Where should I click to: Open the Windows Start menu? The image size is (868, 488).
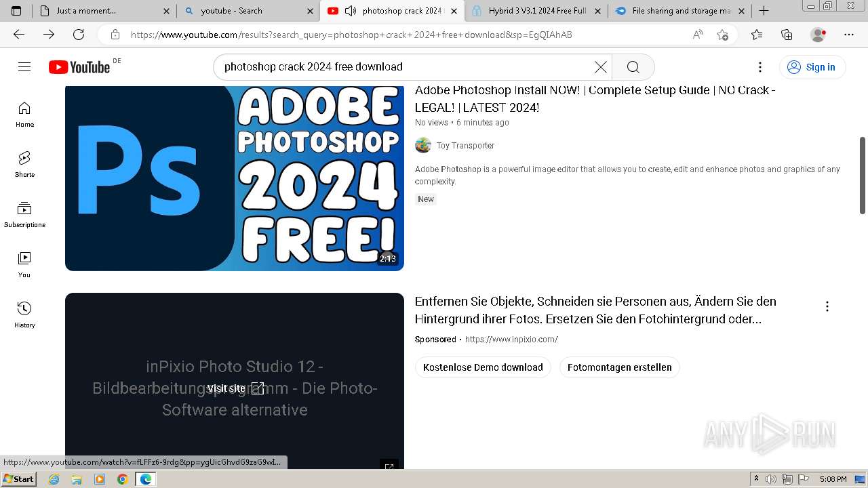tap(18, 479)
